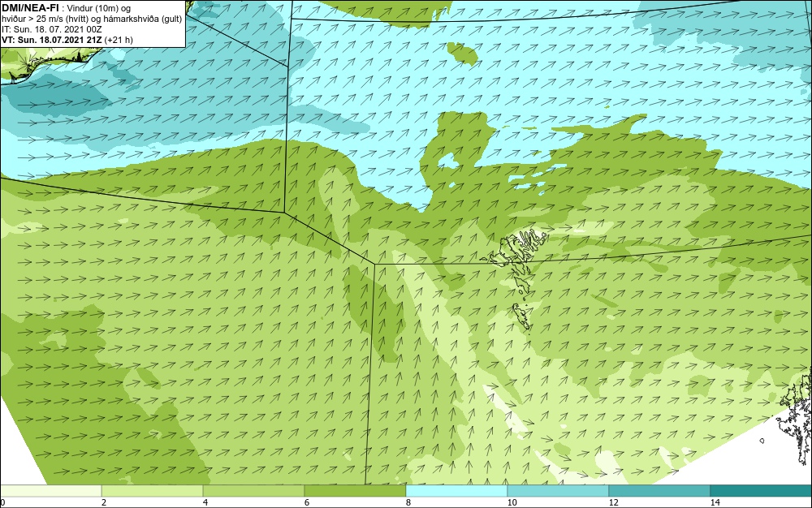The image size is (812, 508).
Task: Click the 2–4 m/s legend color swatch
Action: pos(153,491)
